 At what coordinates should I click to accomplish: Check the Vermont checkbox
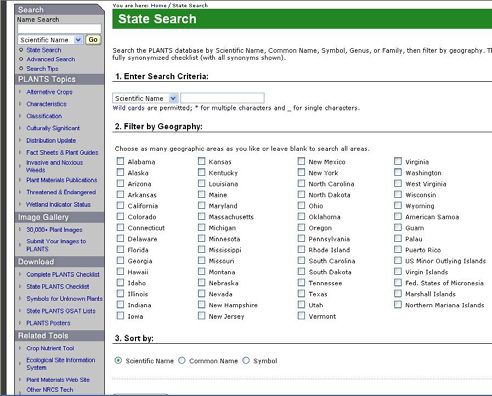[301, 316]
